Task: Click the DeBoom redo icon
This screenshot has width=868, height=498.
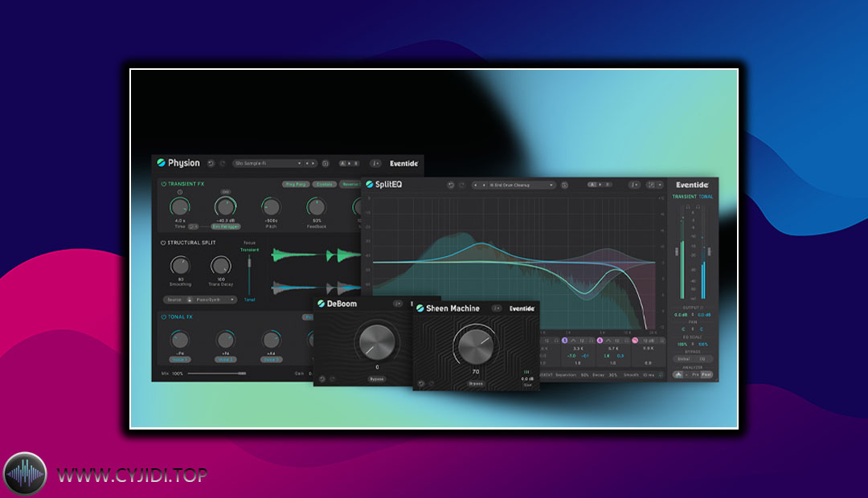Action: tap(333, 379)
